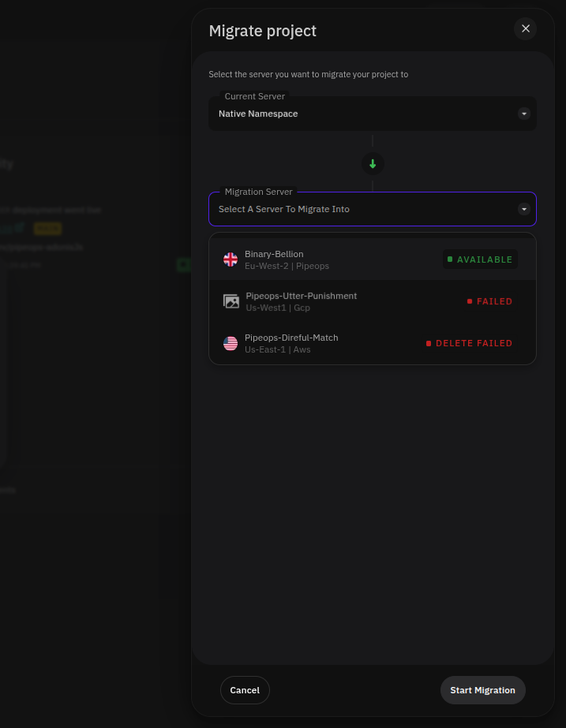
Task: Click the broken image icon next to Pipeops-Utter-Punishment
Action: [x=231, y=301]
